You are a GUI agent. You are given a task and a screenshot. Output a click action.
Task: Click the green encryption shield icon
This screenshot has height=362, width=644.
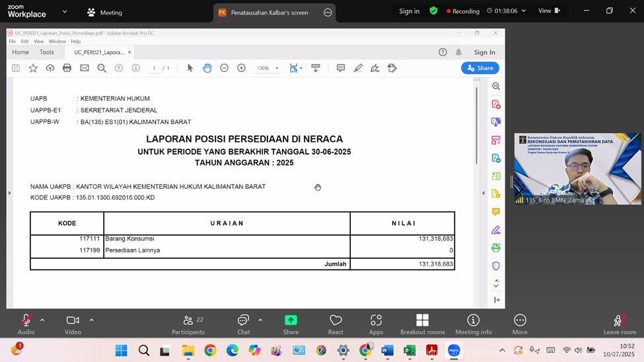pos(433,11)
